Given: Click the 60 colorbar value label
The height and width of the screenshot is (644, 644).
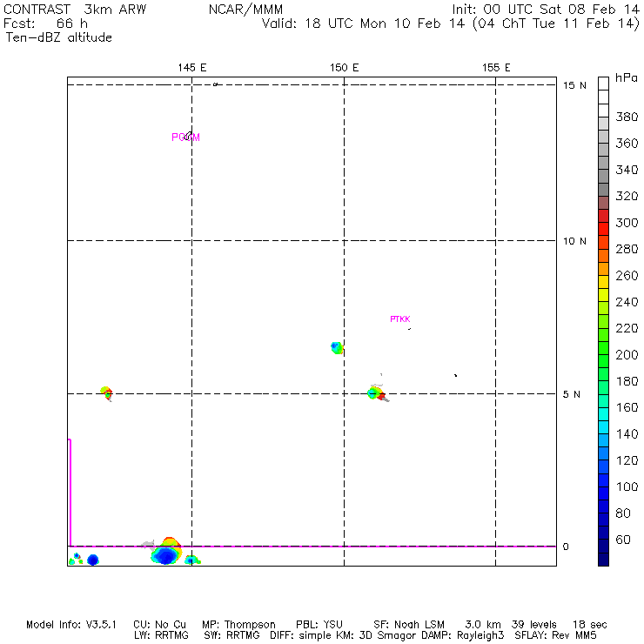Looking at the screenshot, I should 623,540.
